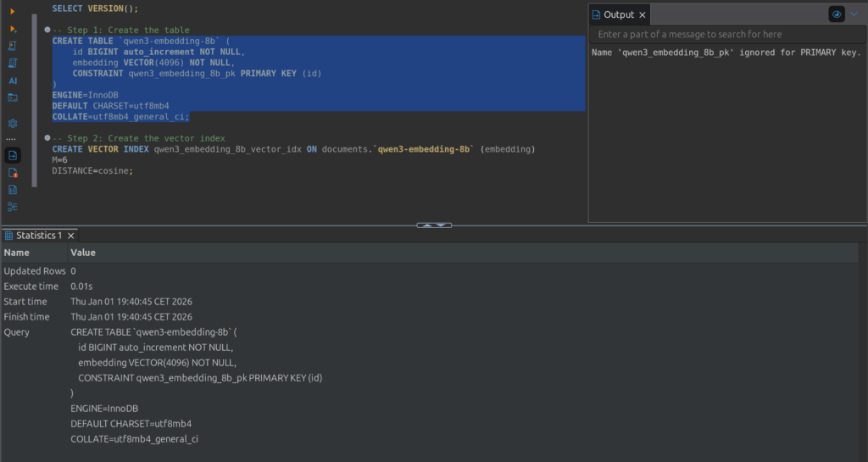Expand the sidebar's hidden tools via dots

pyautogui.click(x=13, y=139)
